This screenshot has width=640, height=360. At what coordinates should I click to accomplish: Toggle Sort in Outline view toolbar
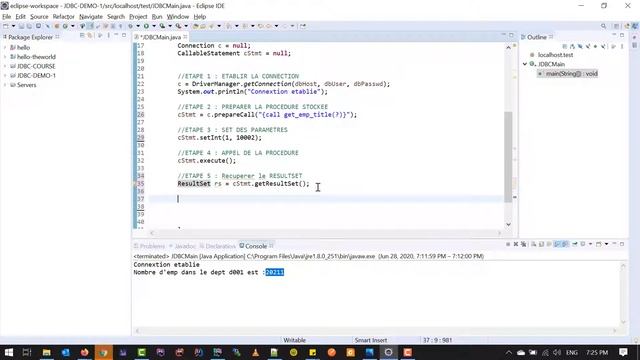[x=572, y=47]
